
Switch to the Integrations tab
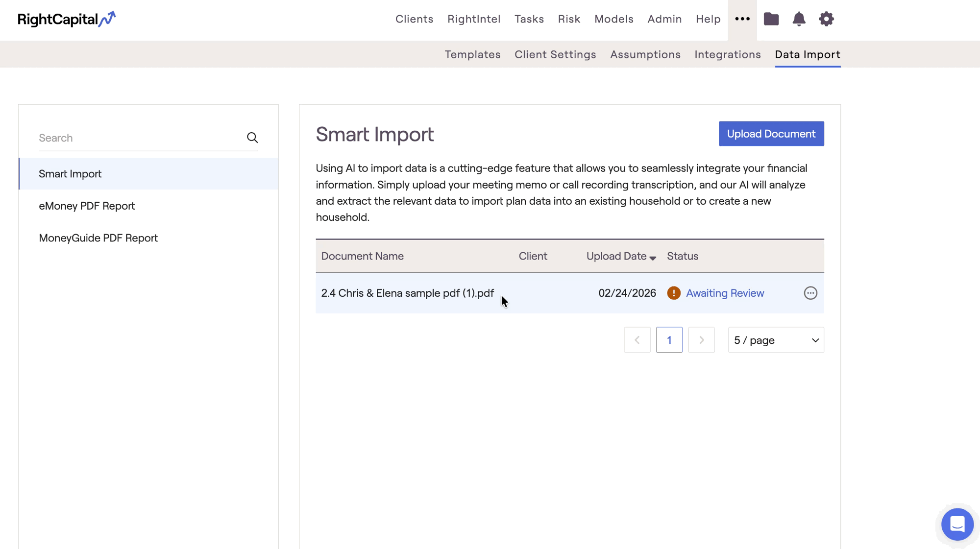[x=727, y=54]
